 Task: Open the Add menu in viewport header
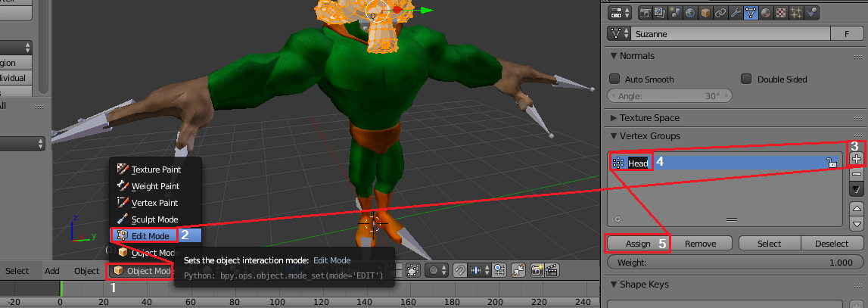point(52,271)
